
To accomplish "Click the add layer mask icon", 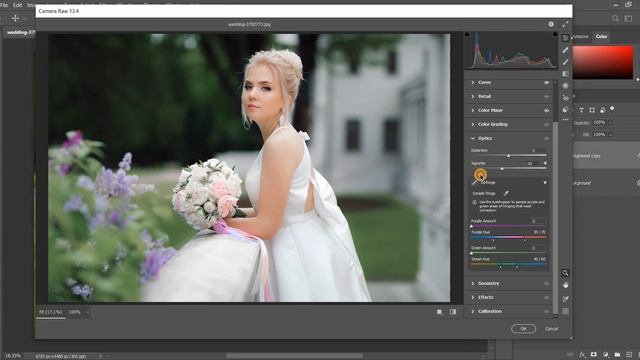I will 594,355.
